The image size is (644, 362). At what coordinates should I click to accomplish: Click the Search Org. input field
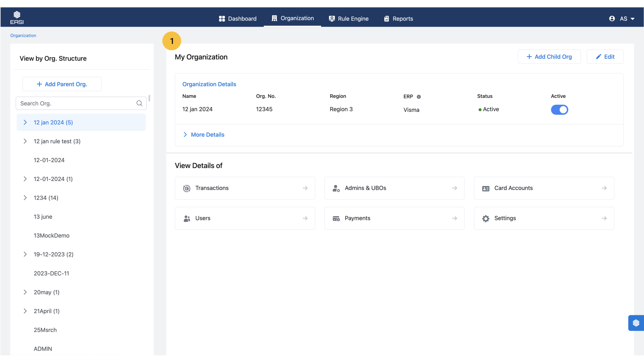pyautogui.click(x=75, y=103)
